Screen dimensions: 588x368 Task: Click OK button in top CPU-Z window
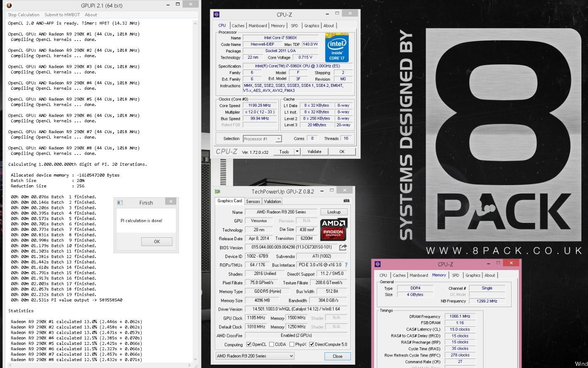click(x=342, y=152)
